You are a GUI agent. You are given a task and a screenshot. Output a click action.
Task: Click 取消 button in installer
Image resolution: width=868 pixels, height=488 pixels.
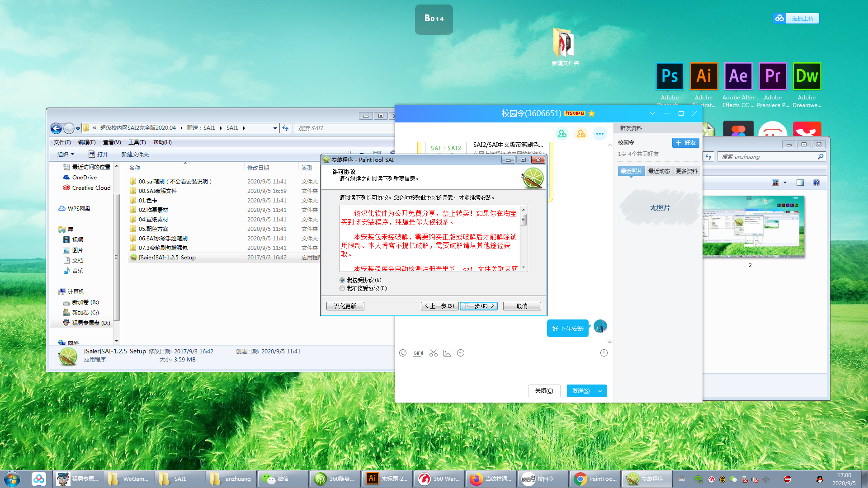click(x=522, y=306)
